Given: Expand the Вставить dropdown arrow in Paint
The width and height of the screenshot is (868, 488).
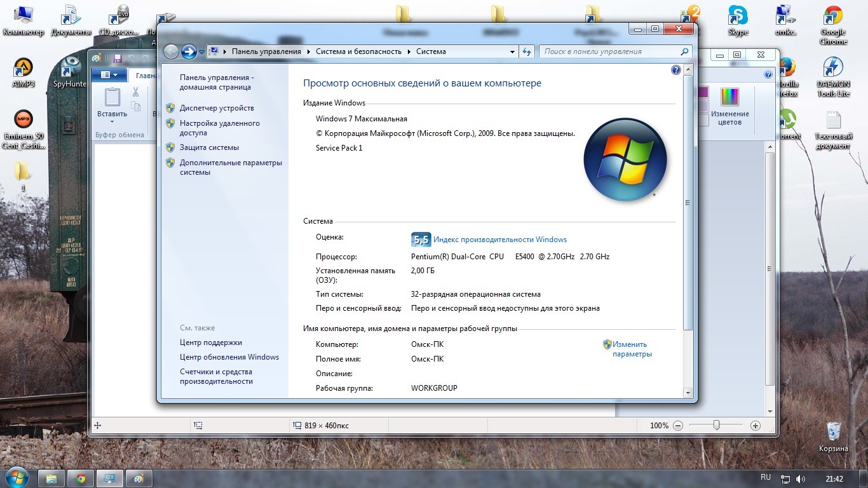Looking at the screenshot, I should tap(112, 122).
